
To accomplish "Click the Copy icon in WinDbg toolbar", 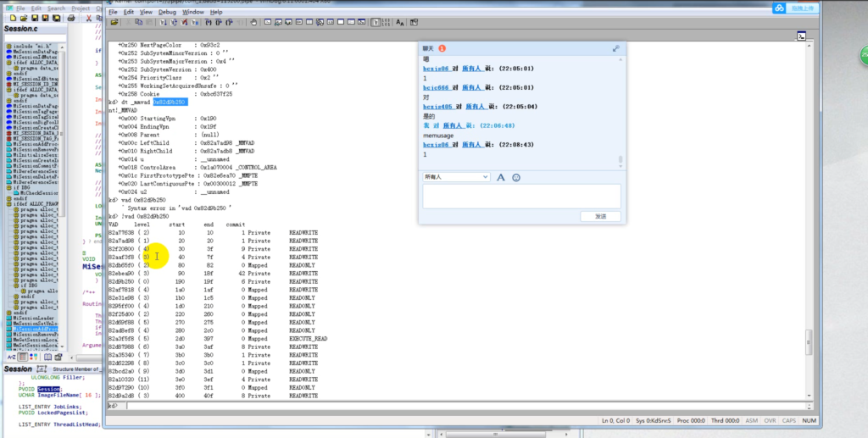I will point(138,22).
